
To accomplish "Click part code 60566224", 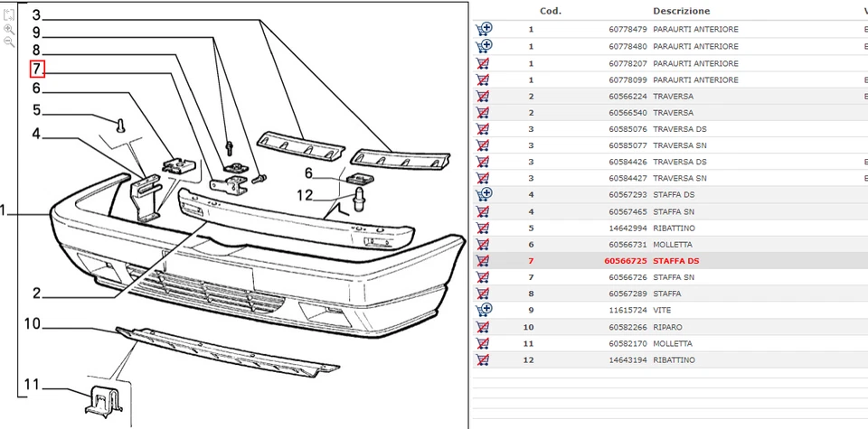I will (x=627, y=97).
